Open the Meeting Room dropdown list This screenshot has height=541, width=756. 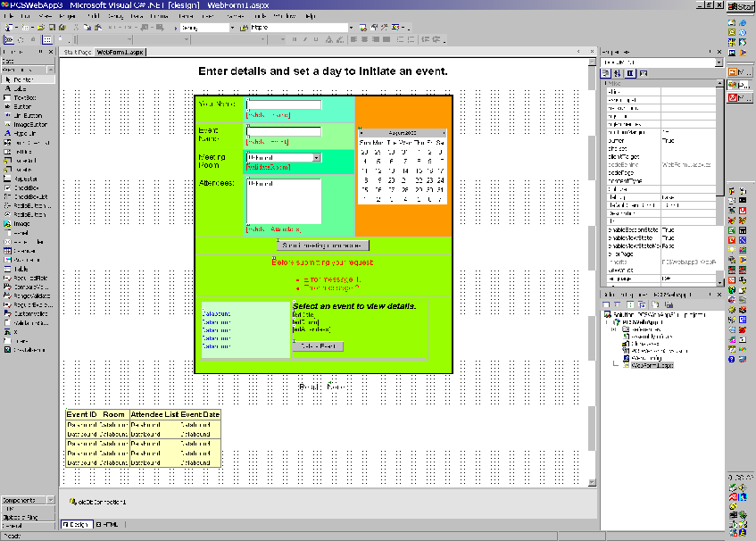pos(316,158)
